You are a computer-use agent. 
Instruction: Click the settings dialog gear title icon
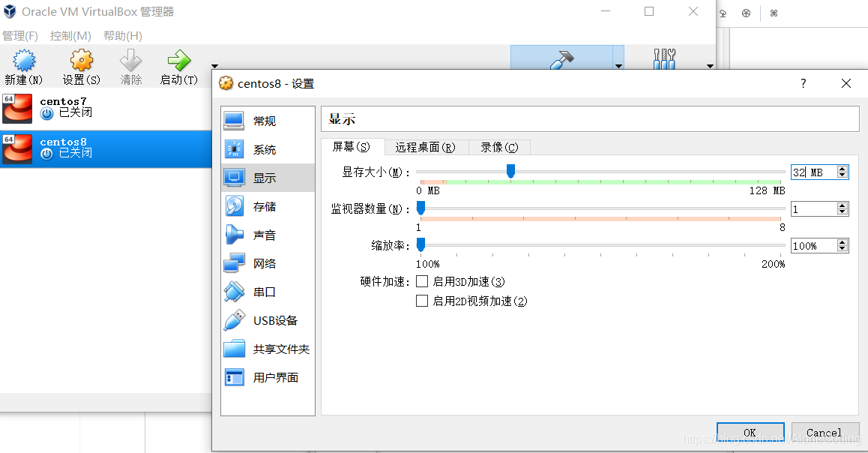point(226,83)
